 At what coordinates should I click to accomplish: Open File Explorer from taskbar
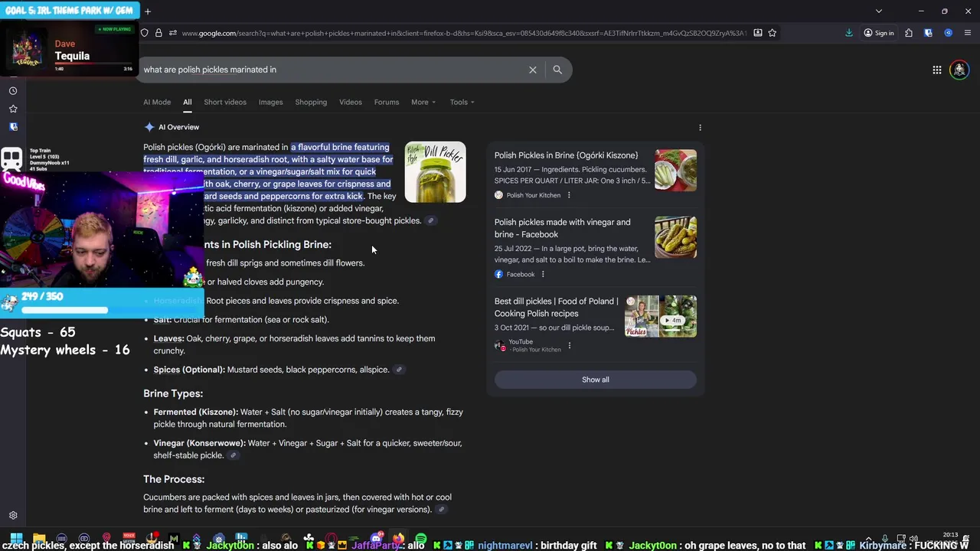pyautogui.click(x=39, y=540)
